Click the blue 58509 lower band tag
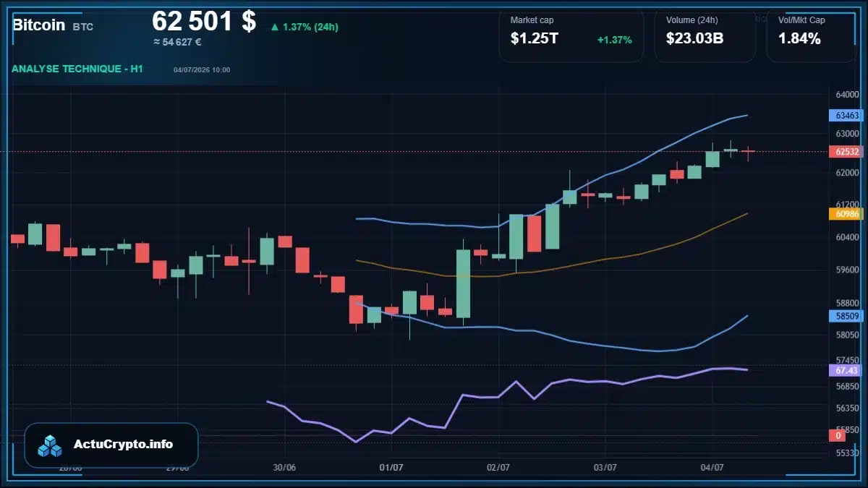 (x=846, y=316)
